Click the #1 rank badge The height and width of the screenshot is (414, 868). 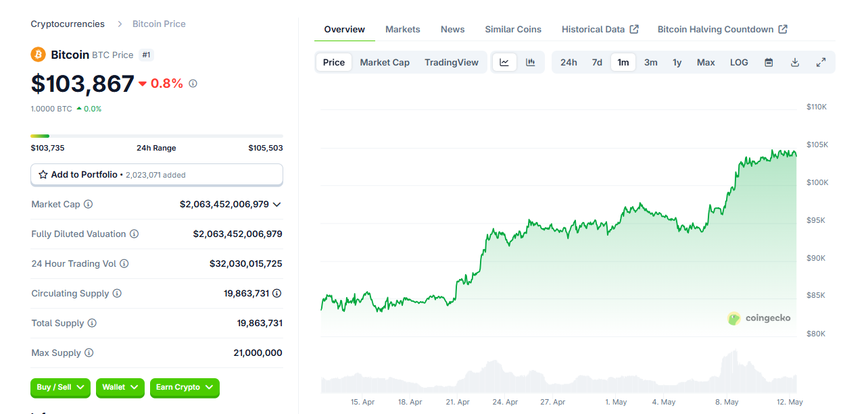tap(146, 55)
